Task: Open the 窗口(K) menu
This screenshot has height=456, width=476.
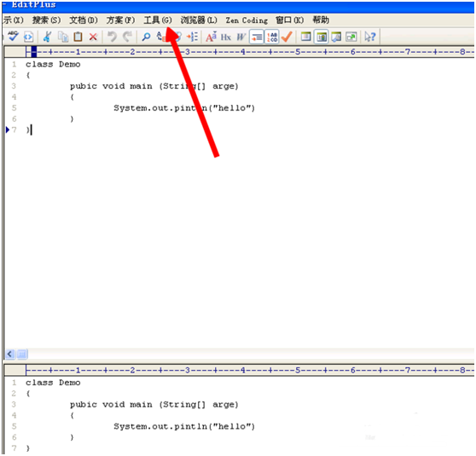Action: pyautogui.click(x=289, y=20)
